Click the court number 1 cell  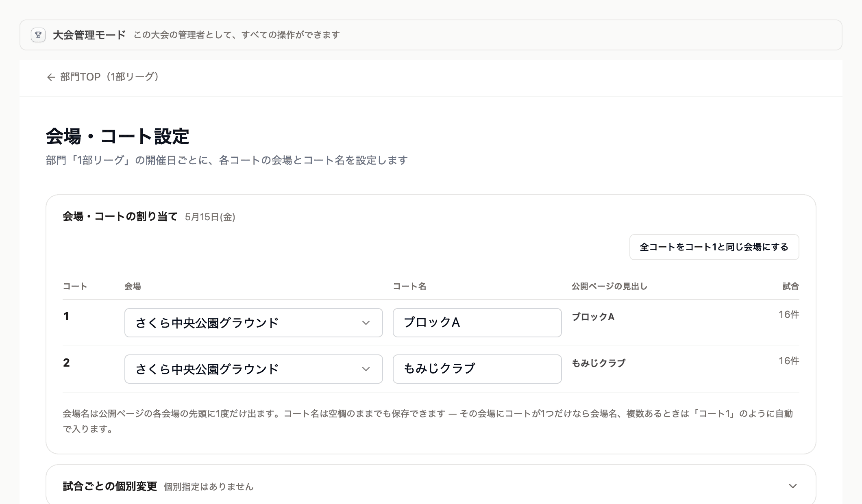coord(66,317)
